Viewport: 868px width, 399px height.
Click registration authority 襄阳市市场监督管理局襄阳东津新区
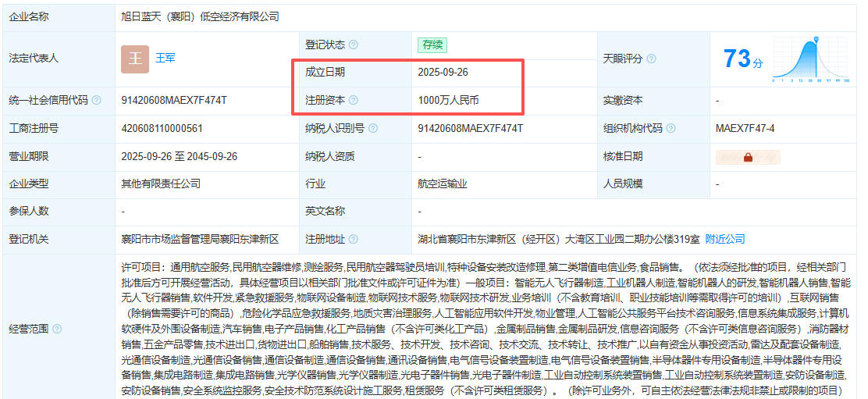pos(201,240)
